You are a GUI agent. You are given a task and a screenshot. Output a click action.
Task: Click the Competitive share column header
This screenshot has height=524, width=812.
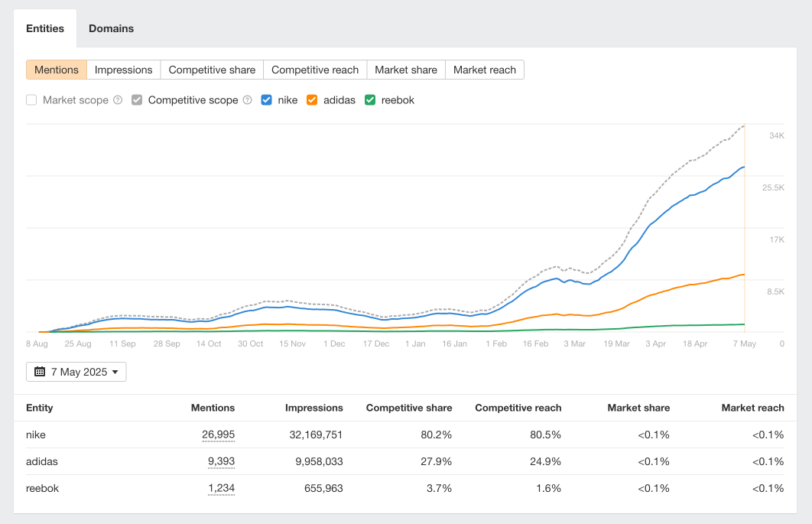point(409,408)
